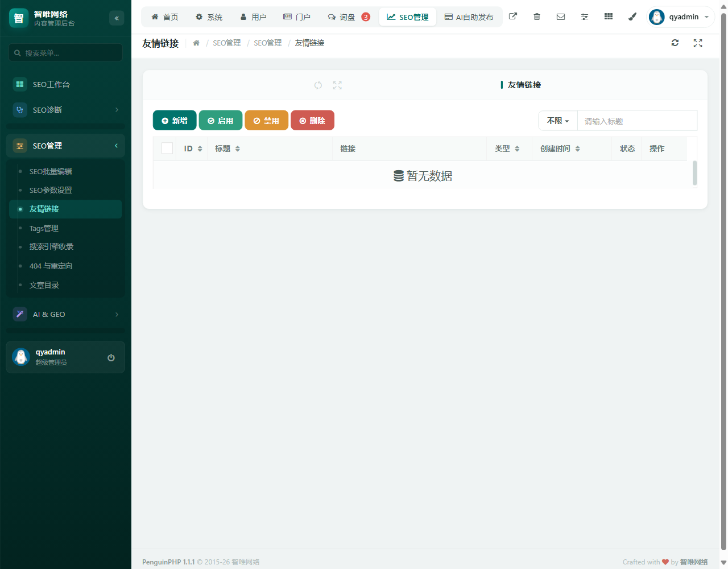The width and height of the screenshot is (728, 569).
Task: Click the 启用 button
Action: (221, 121)
